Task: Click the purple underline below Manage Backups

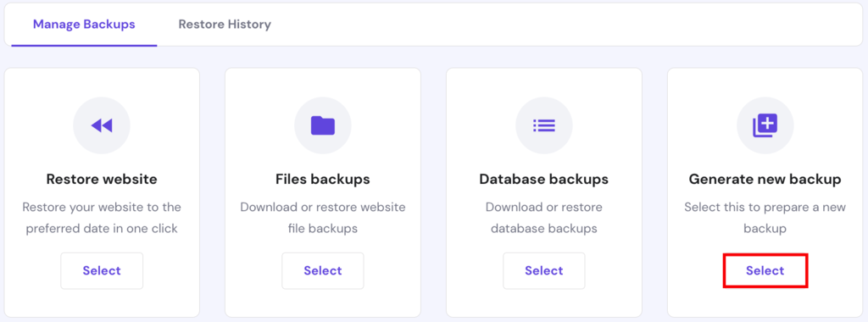Action: [x=84, y=46]
